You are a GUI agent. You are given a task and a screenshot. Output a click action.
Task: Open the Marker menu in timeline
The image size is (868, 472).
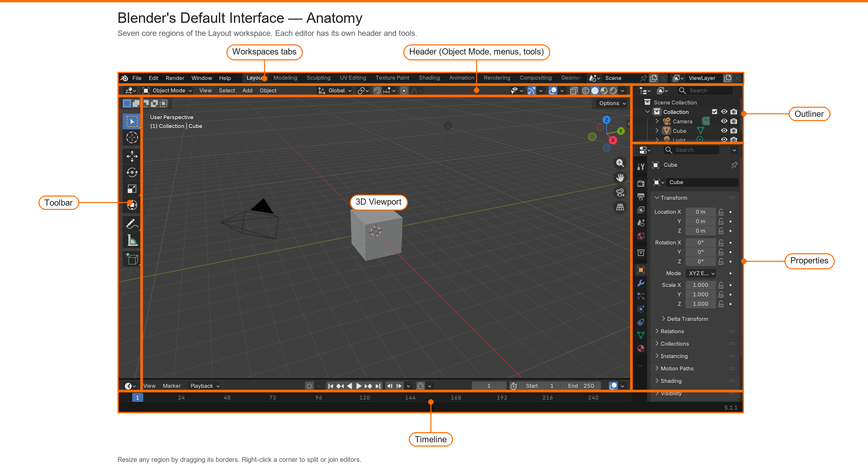coord(172,386)
